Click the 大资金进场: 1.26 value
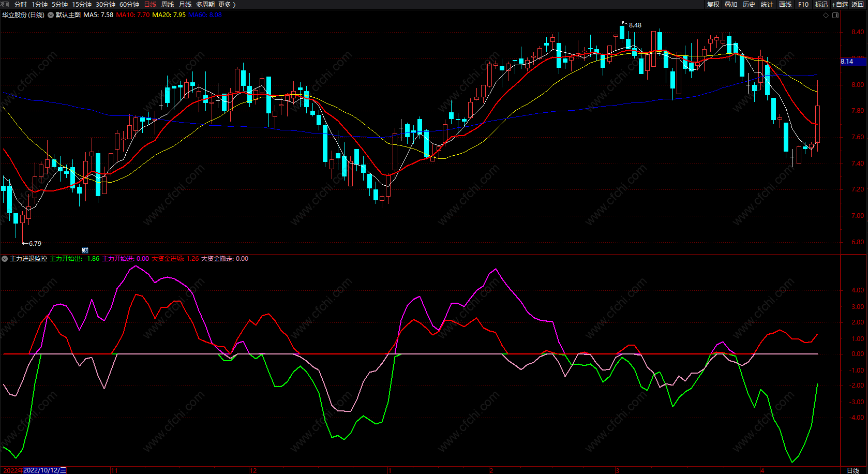Image resolution: width=868 pixels, height=474 pixels. point(175,259)
